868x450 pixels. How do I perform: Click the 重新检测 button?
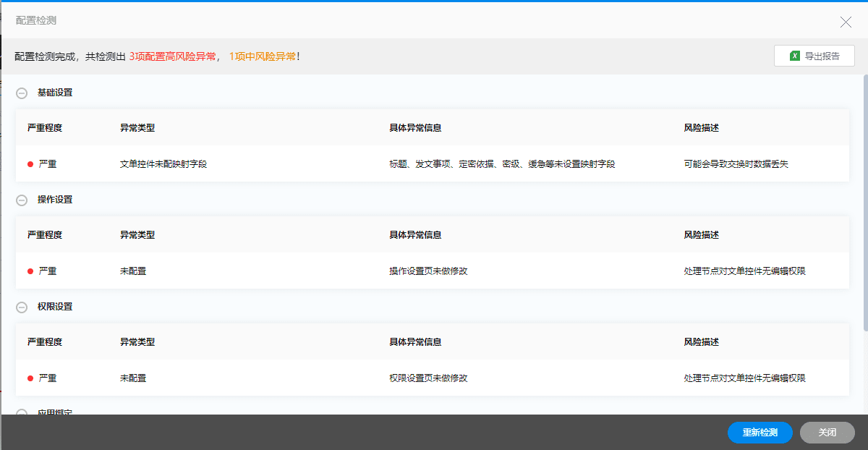(x=760, y=433)
